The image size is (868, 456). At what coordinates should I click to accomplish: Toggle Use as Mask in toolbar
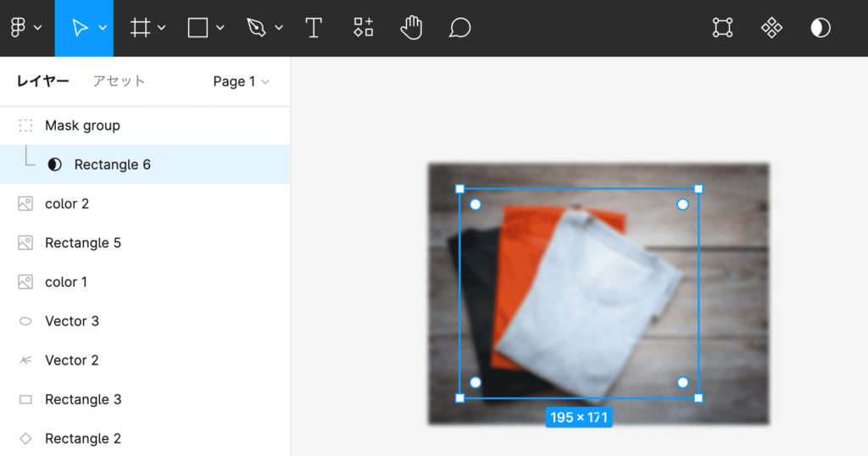821,28
